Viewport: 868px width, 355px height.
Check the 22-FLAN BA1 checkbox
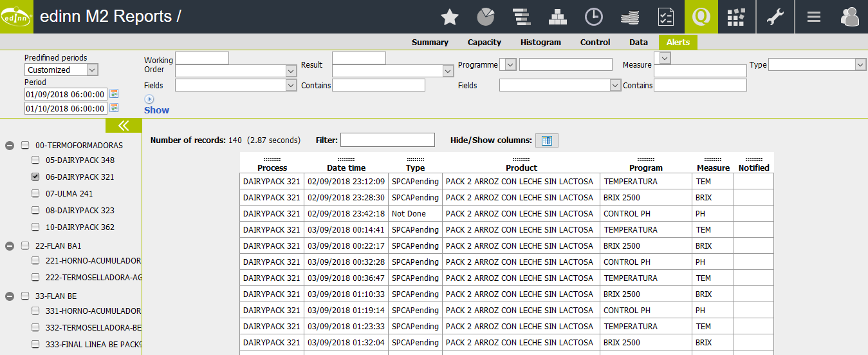coord(25,245)
